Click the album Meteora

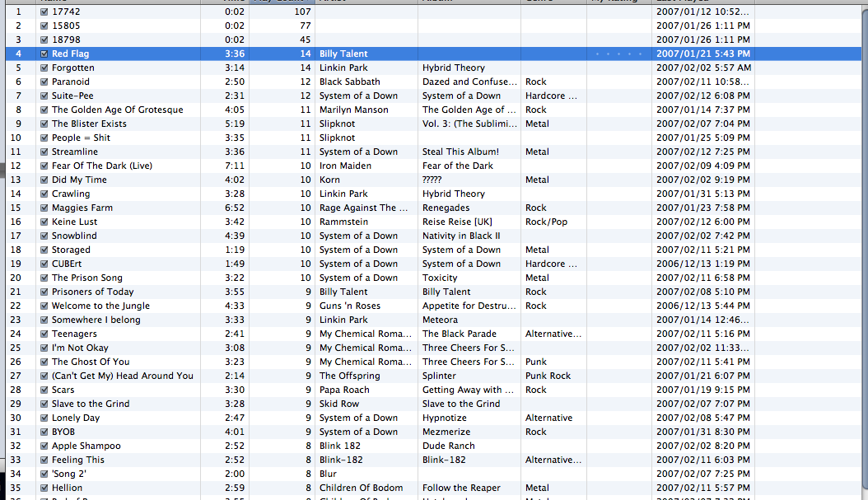440,320
